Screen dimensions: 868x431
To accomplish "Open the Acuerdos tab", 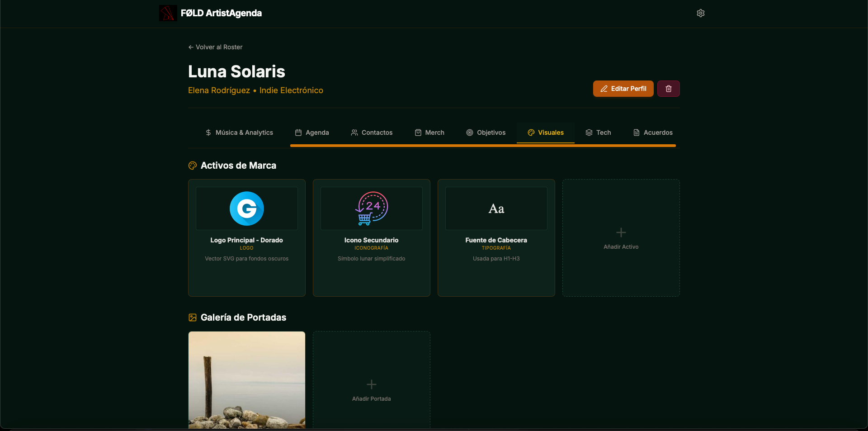I will click(653, 133).
